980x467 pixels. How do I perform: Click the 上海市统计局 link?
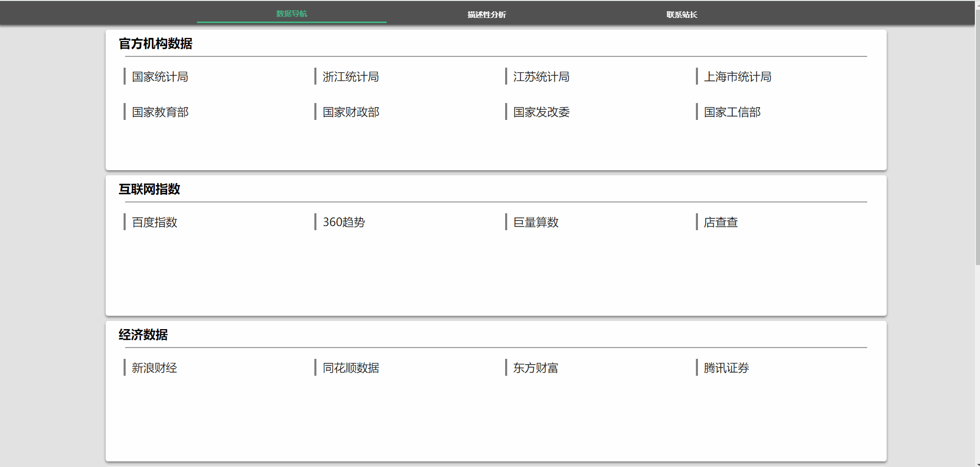pos(737,77)
